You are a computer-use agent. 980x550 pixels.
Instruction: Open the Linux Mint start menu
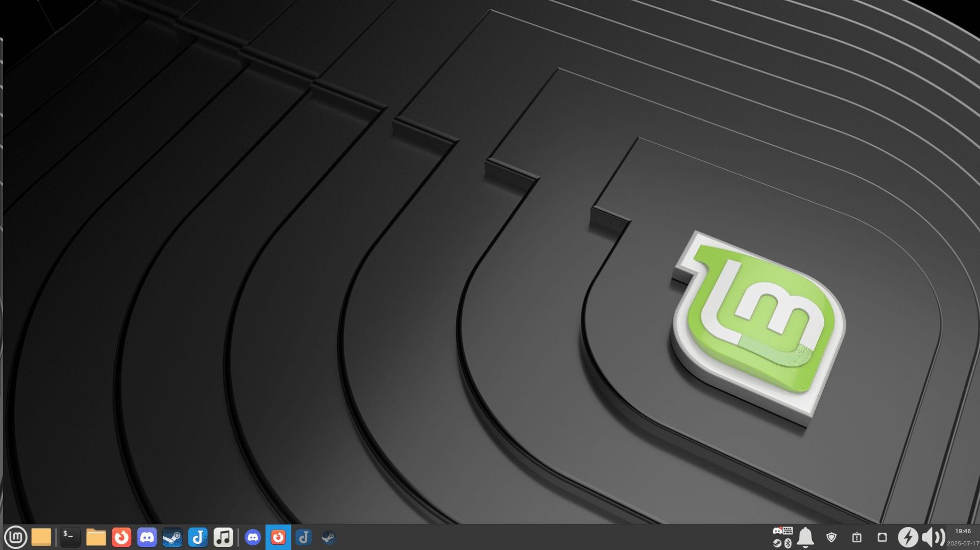[15, 537]
